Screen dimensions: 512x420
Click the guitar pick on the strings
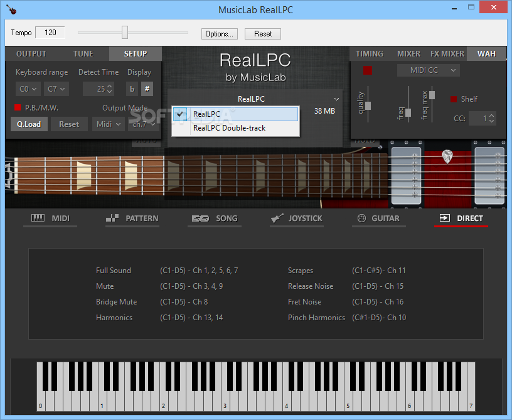447,156
